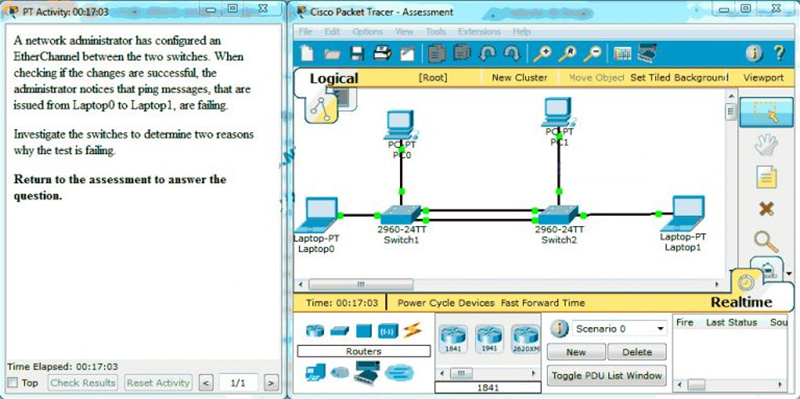The height and width of the screenshot is (399, 800).
Task: Click the New scenario button
Action: coord(576,352)
